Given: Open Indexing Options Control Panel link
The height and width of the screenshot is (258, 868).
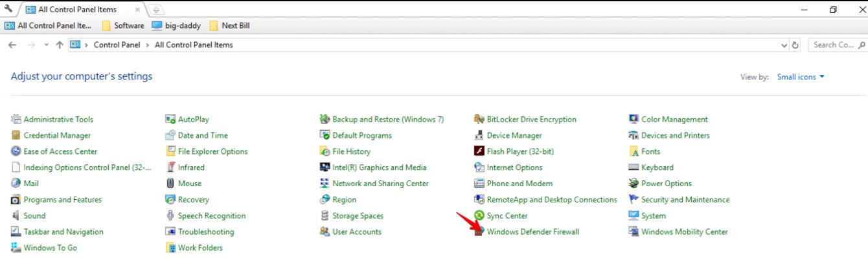Looking at the screenshot, I should coord(87,167).
